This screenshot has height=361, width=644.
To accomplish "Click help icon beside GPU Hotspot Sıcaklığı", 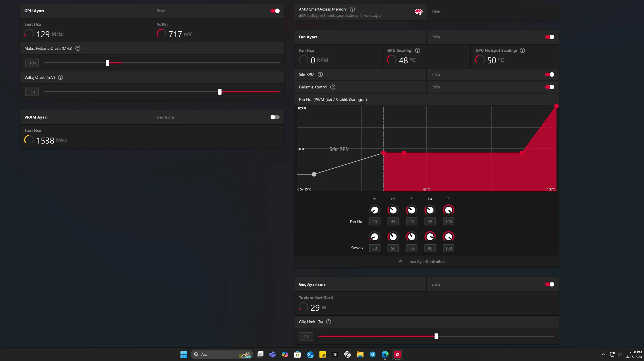I will tap(522, 50).
